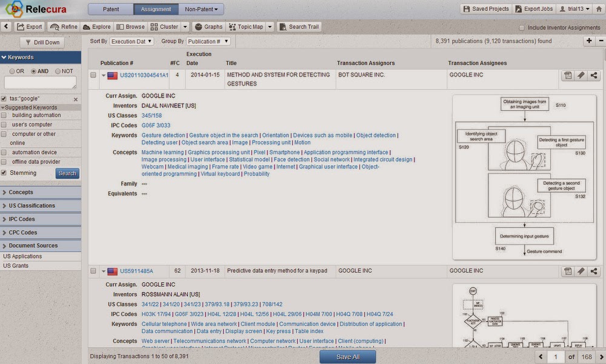Open the Search Trail
The height and width of the screenshot is (364, 606).
(299, 27)
